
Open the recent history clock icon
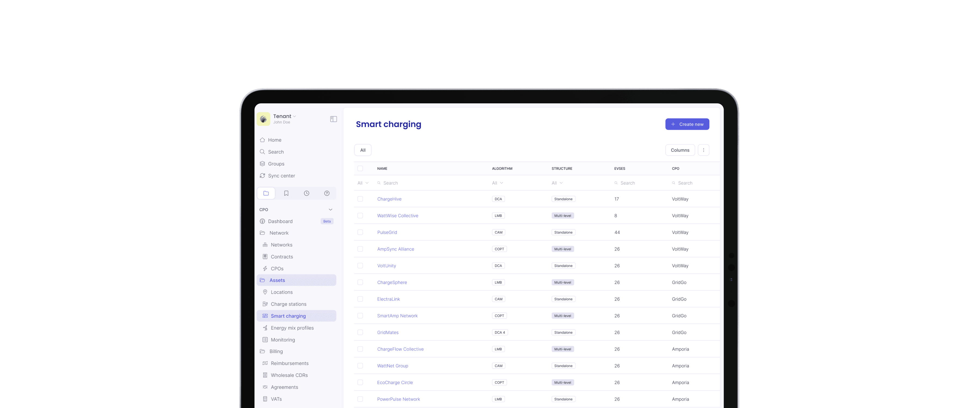click(306, 193)
